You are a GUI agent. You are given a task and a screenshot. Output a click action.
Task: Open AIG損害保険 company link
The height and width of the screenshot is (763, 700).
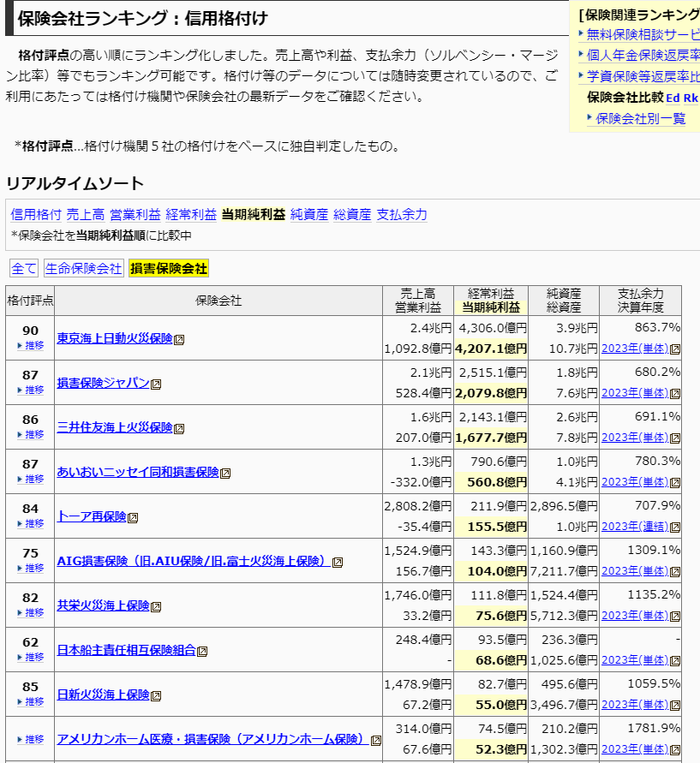194,561
